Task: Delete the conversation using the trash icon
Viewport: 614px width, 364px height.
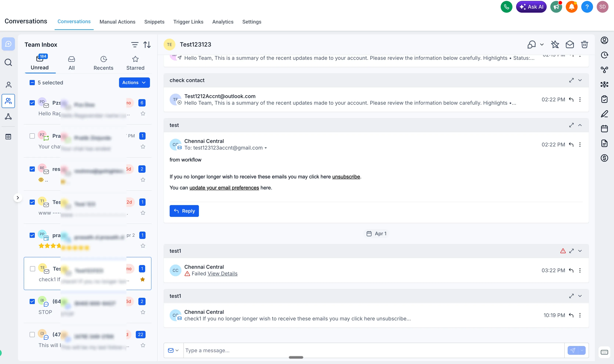Action: [x=584, y=44]
